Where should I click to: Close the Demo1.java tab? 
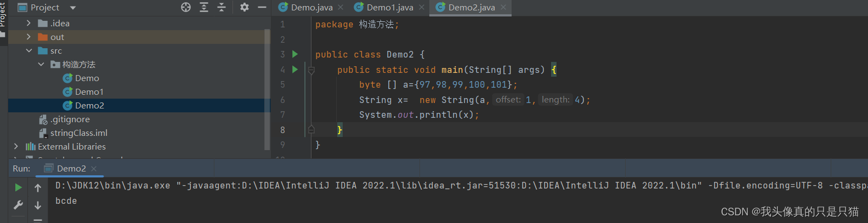coord(421,7)
